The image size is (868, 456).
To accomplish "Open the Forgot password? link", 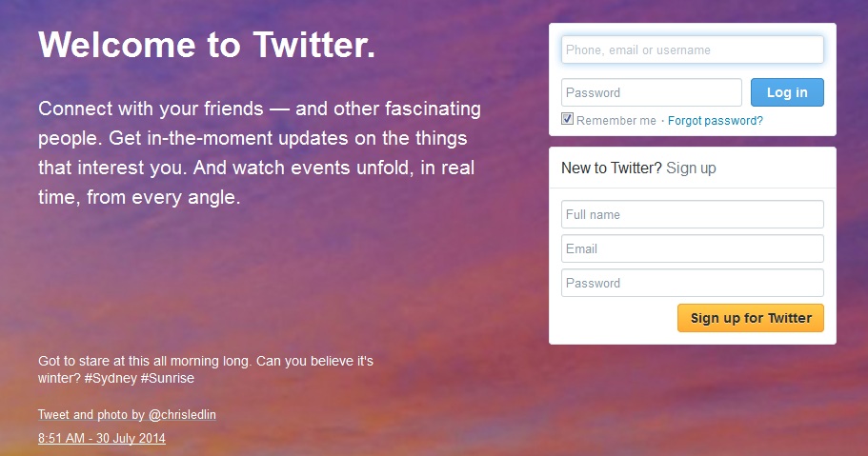I will tap(715, 121).
